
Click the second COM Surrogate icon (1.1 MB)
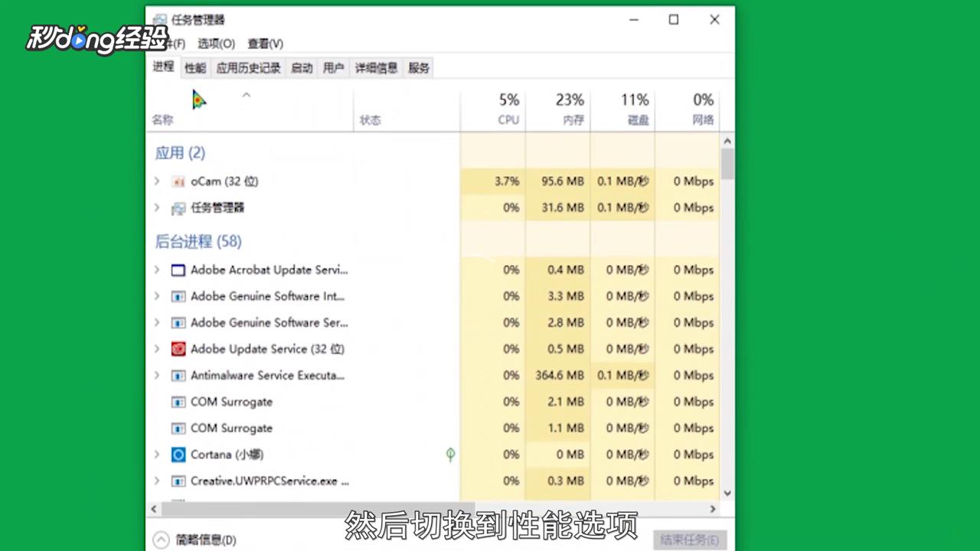coord(178,429)
